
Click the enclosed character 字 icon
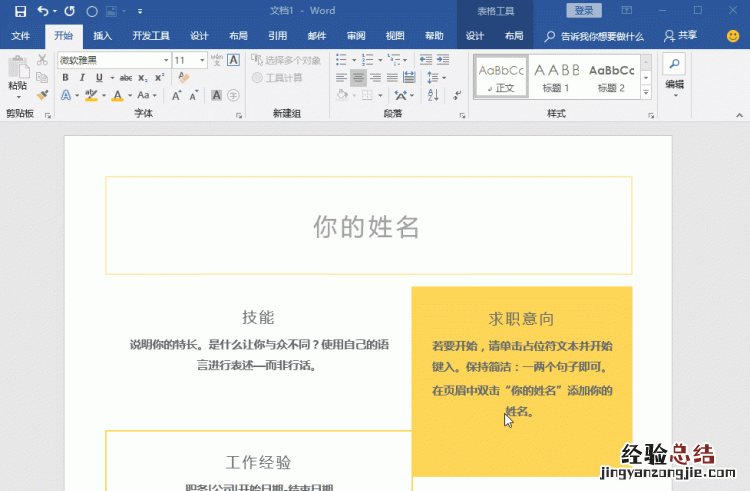[233, 95]
